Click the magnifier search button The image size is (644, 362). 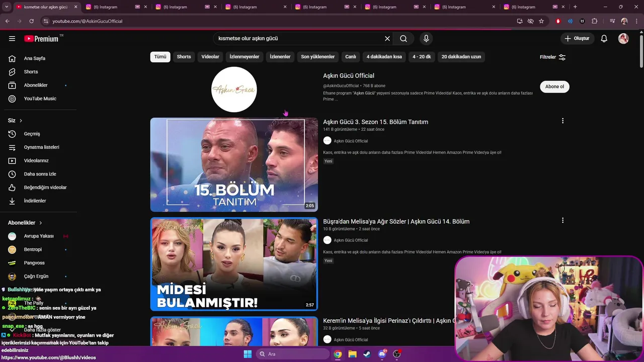[x=404, y=39]
